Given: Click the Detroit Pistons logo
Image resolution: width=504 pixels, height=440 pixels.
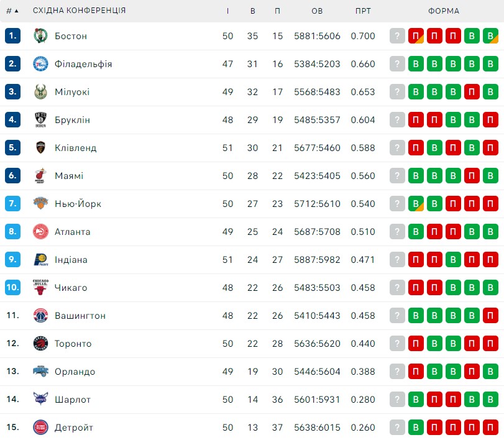Looking at the screenshot, I should click(40, 427).
